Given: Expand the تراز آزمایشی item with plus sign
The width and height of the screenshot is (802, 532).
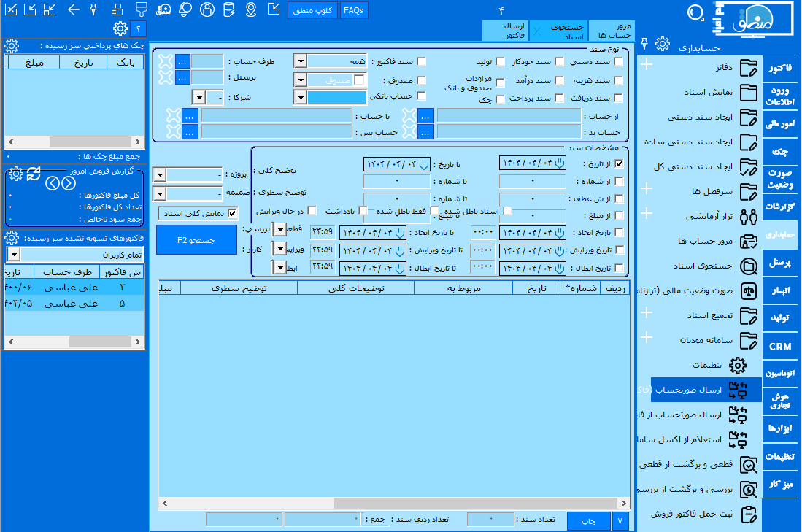Looking at the screenshot, I should tap(647, 213).
